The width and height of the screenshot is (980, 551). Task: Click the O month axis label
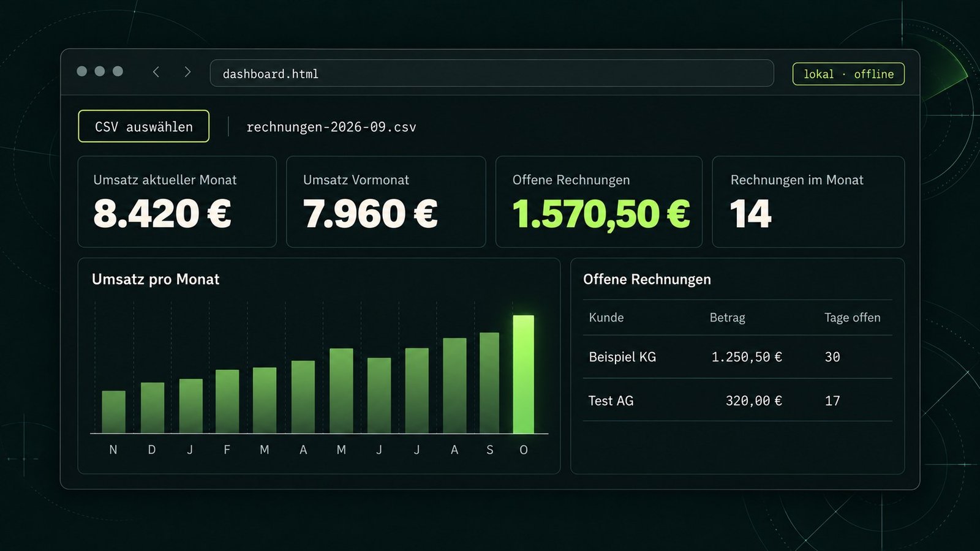524,450
